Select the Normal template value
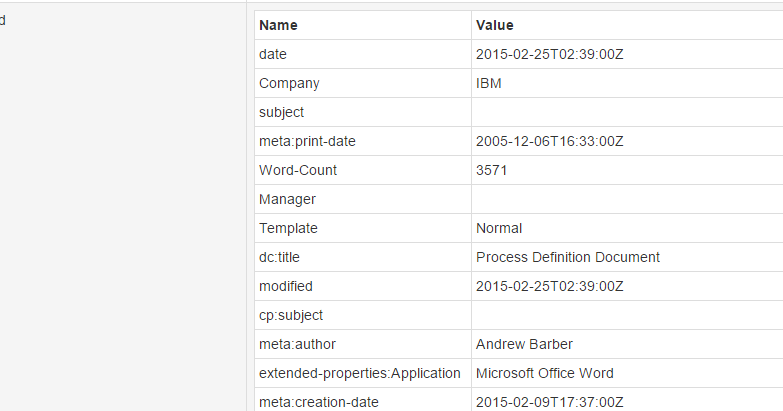 pyautogui.click(x=499, y=229)
